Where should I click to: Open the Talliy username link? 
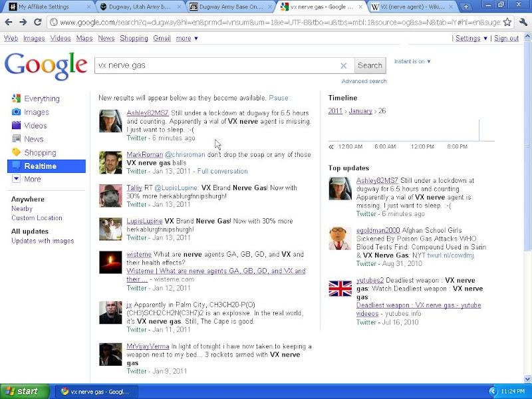tap(134, 188)
